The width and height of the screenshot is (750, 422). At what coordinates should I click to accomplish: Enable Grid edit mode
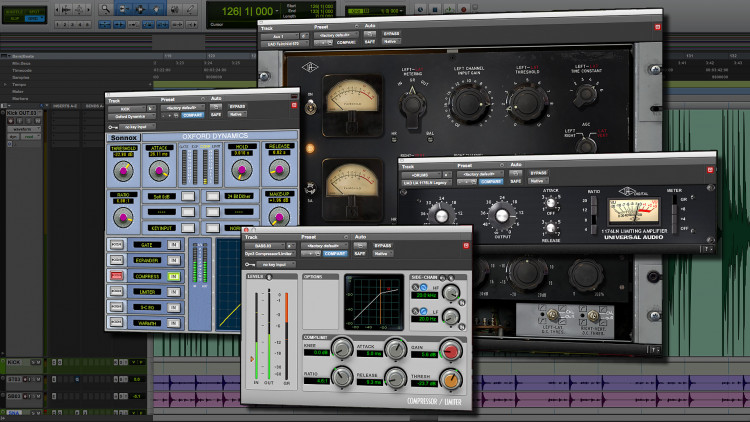pyautogui.click(x=34, y=19)
